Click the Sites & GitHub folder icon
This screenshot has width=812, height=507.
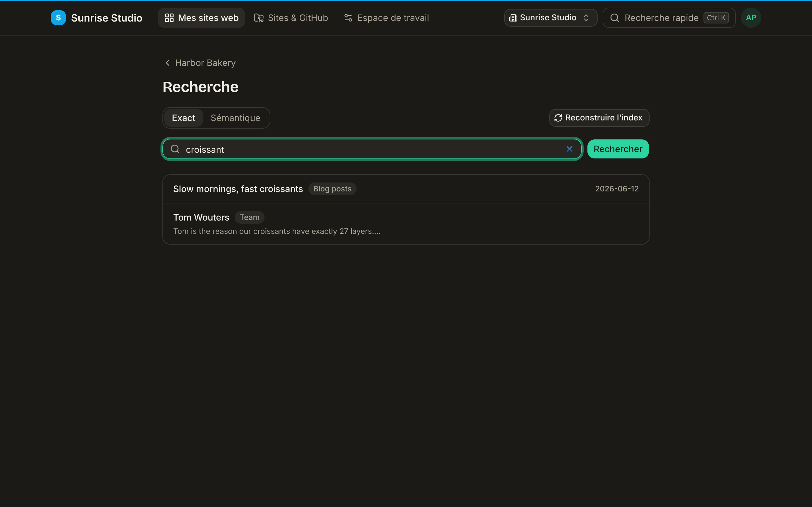click(x=259, y=18)
